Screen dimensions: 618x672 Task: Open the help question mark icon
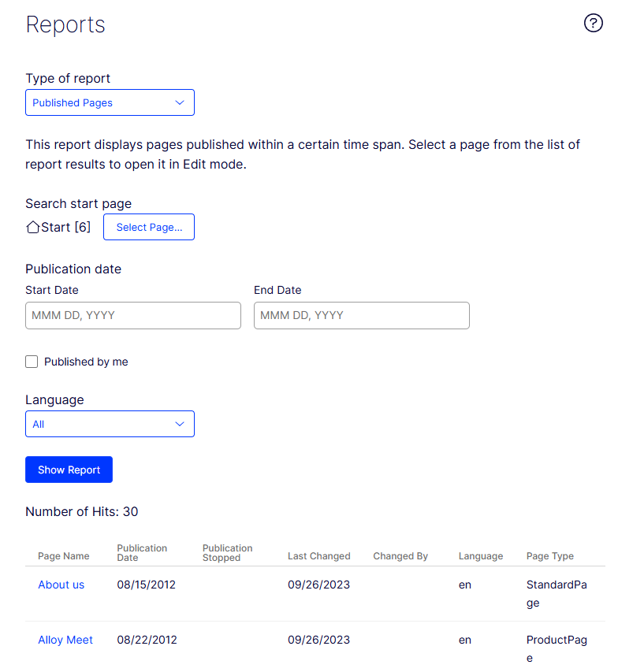(x=593, y=23)
